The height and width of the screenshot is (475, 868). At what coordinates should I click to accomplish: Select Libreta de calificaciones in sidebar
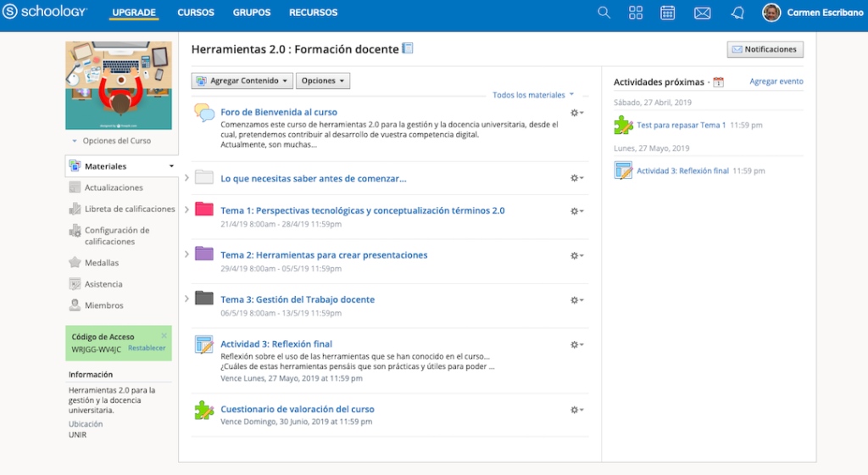(x=130, y=209)
